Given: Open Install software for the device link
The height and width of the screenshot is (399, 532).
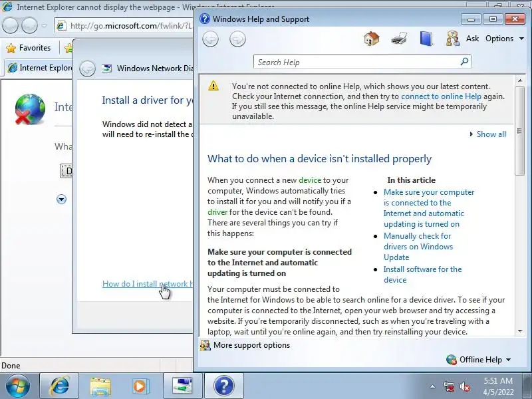Looking at the screenshot, I should click(x=422, y=274).
